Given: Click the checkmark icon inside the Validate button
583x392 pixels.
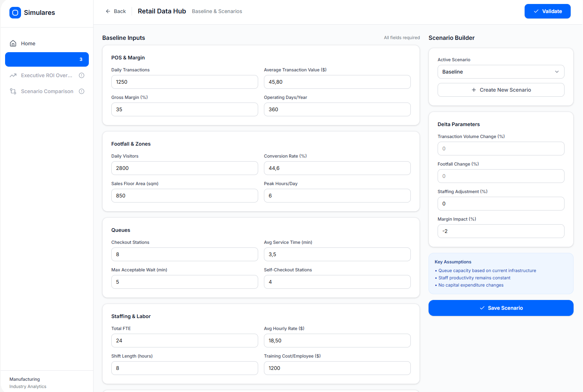Looking at the screenshot, I should point(536,11).
